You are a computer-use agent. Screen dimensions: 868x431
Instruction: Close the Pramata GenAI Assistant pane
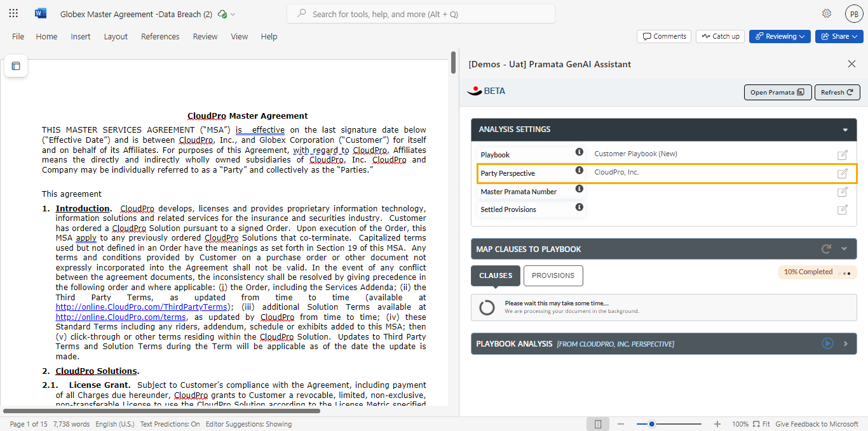coord(851,63)
